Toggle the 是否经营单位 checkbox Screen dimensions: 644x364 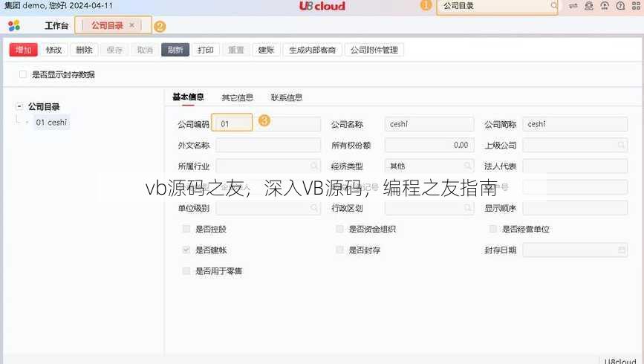click(493, 229)
